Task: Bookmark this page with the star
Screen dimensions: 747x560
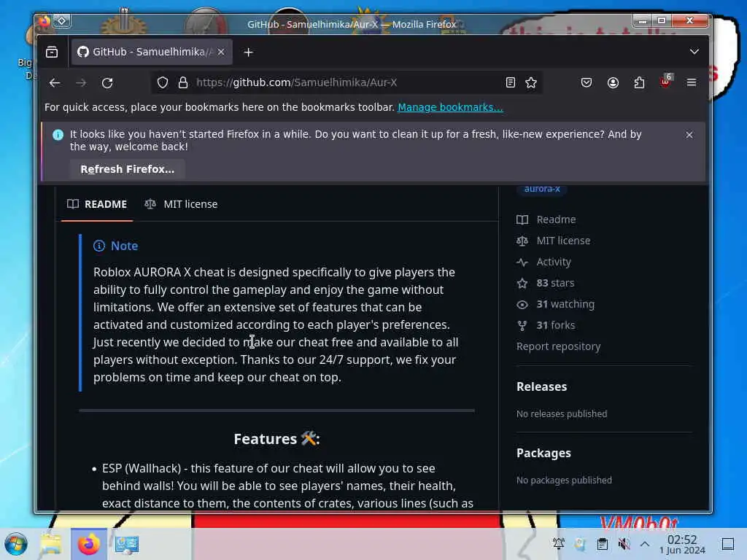Action: (x=531, y=82)
